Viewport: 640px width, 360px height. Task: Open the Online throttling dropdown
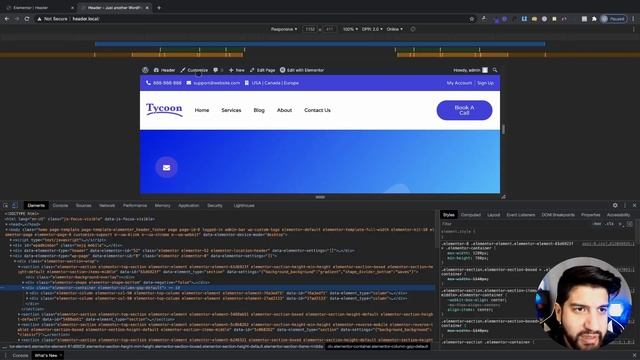(x=395, y=29)
